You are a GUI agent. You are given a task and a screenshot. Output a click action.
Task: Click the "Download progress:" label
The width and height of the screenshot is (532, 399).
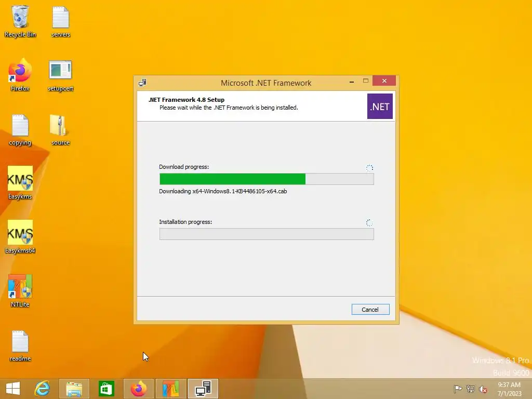[184, 167]
